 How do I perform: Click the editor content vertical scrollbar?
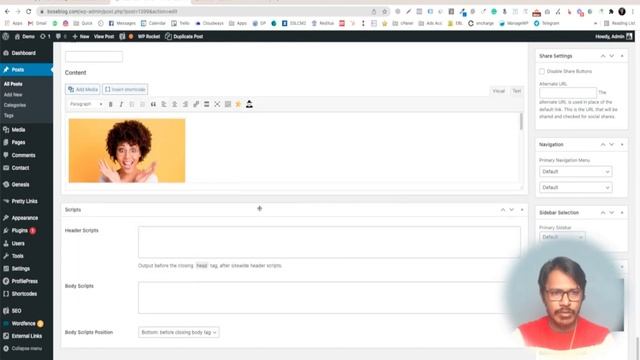click(x=521, y=122)
